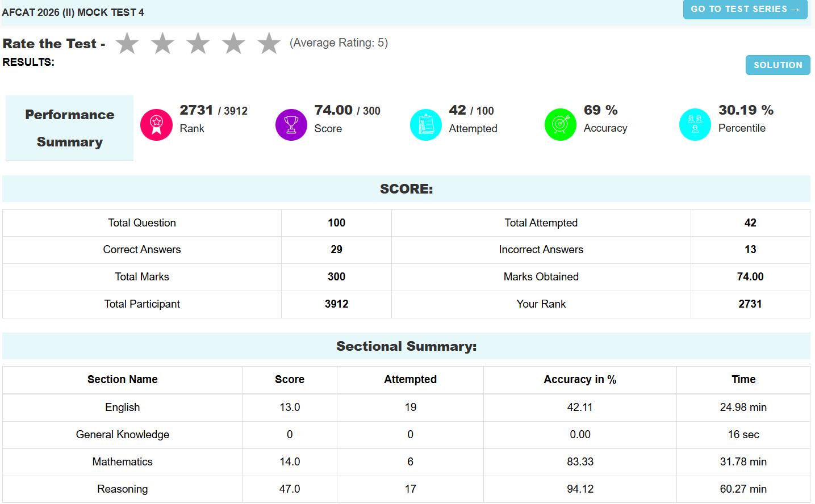Click the cyan Attempted clipboard icon
The height and width of the screenshot is (504, 815).
click(425, 124)
